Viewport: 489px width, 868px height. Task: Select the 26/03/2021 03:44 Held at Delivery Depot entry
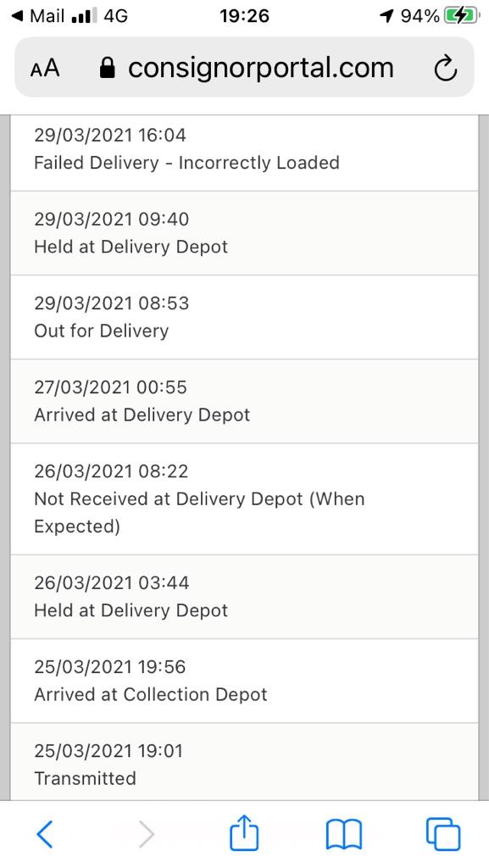tap(244, 597)
